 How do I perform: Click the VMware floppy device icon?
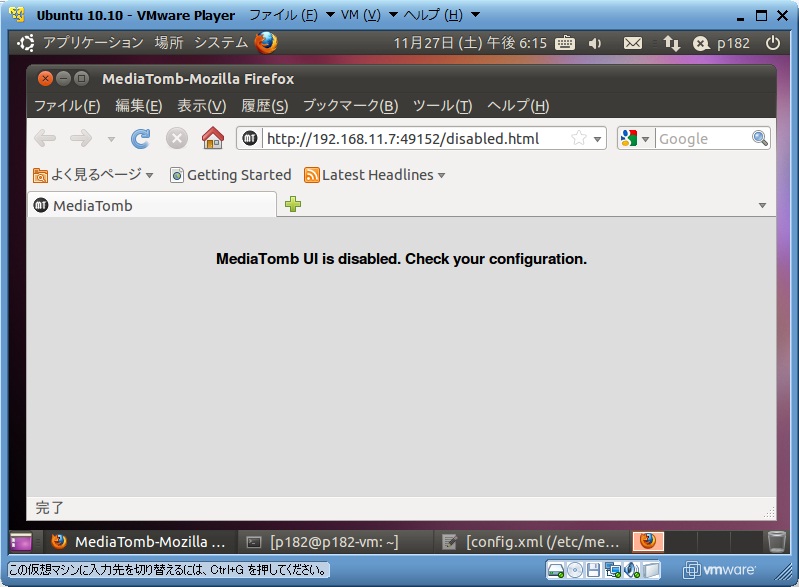click(593, 570)
